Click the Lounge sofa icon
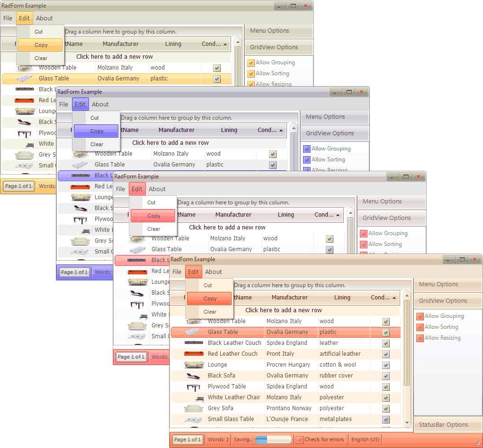Image resolution: width=483 pixels, height=448 pixels. pos(193,364)
